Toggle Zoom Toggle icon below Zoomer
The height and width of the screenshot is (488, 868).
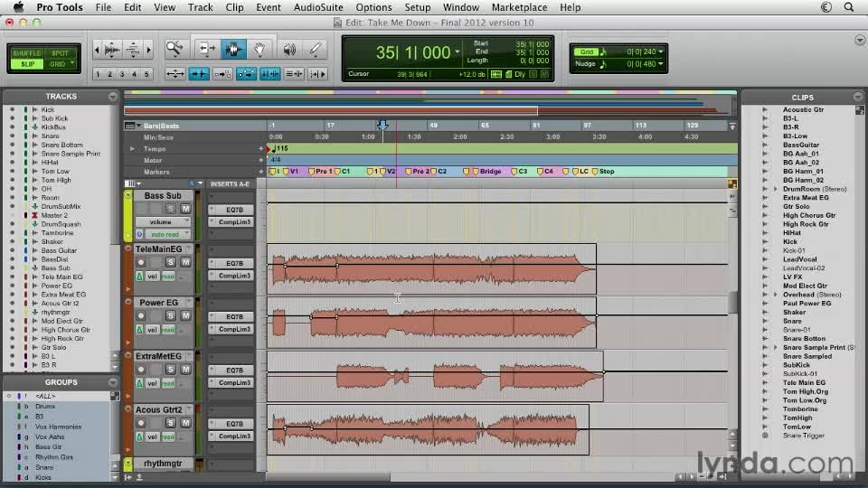(175, 73)
